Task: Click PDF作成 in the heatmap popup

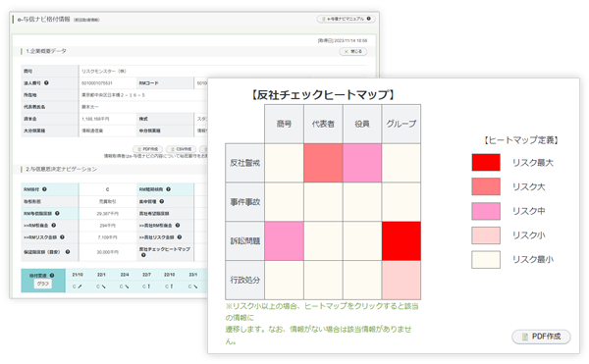Action: point(541,337)
